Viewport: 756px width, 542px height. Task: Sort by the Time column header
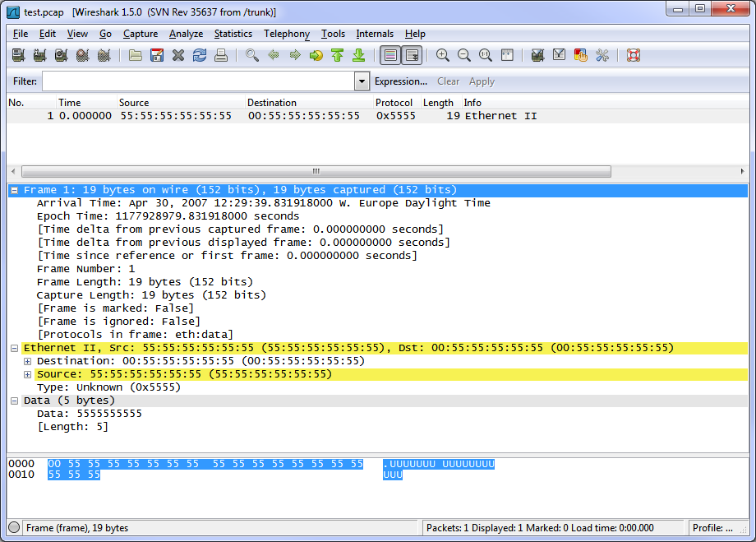[x=87, y=103]
